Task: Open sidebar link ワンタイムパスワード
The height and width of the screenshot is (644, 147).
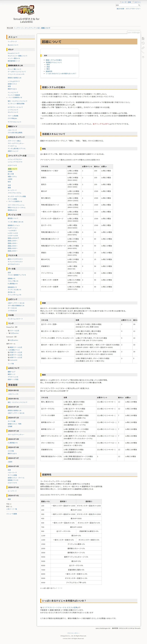Action: [15, 319]
